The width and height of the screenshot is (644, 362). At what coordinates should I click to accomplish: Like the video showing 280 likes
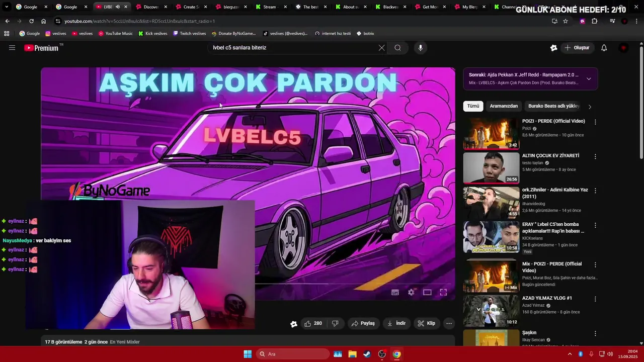coord(313,323)
